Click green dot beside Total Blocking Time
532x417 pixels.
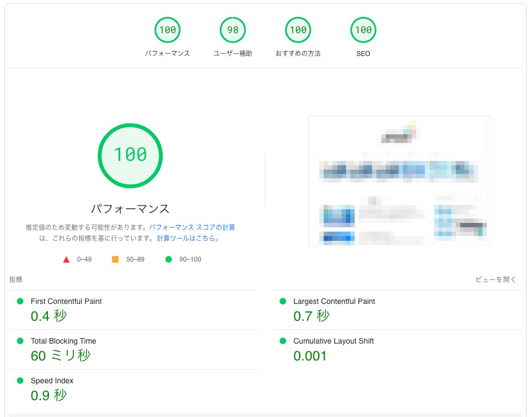(x=20, y=341)
